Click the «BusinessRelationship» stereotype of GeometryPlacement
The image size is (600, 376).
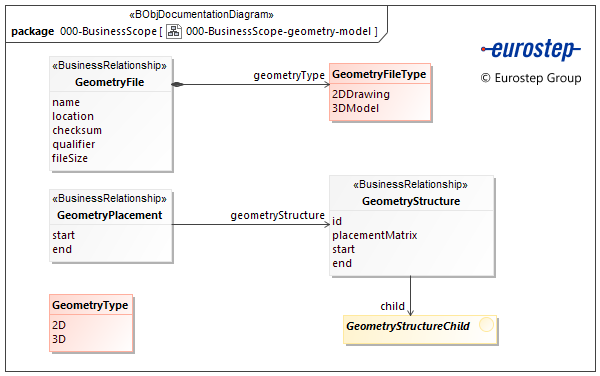109,199
